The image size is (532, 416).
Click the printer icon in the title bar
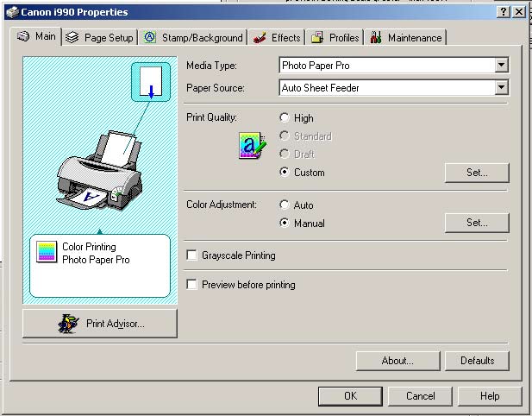point(12,12)
